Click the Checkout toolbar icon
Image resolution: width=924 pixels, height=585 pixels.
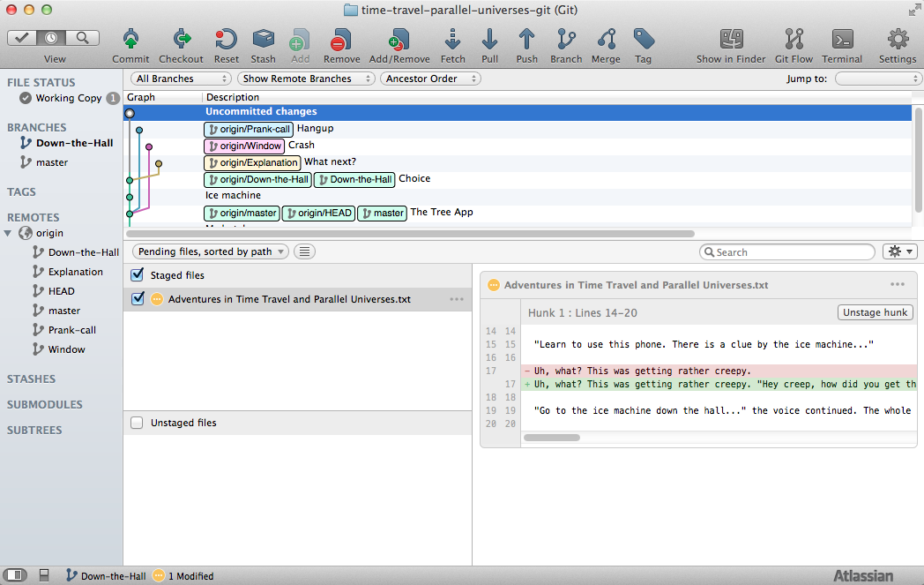click(x=182, y=40)
